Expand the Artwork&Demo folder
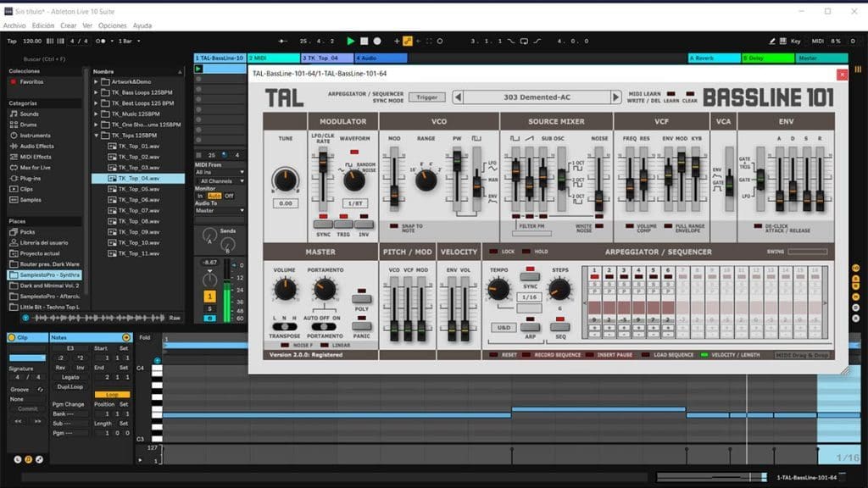The image size is (868, 488). coord(97,82)
